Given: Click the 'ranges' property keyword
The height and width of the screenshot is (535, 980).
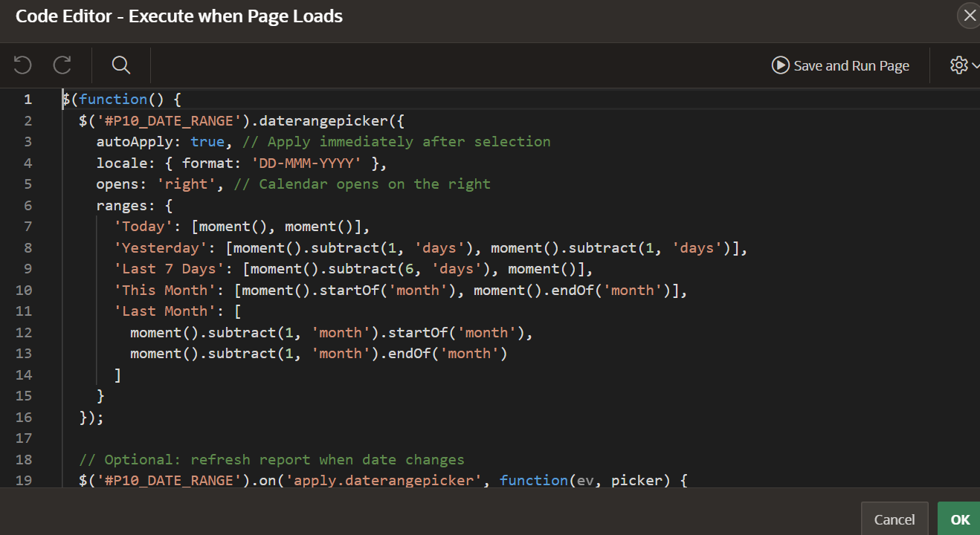Looking at the screenshot, I should click(x=122, y=205).
